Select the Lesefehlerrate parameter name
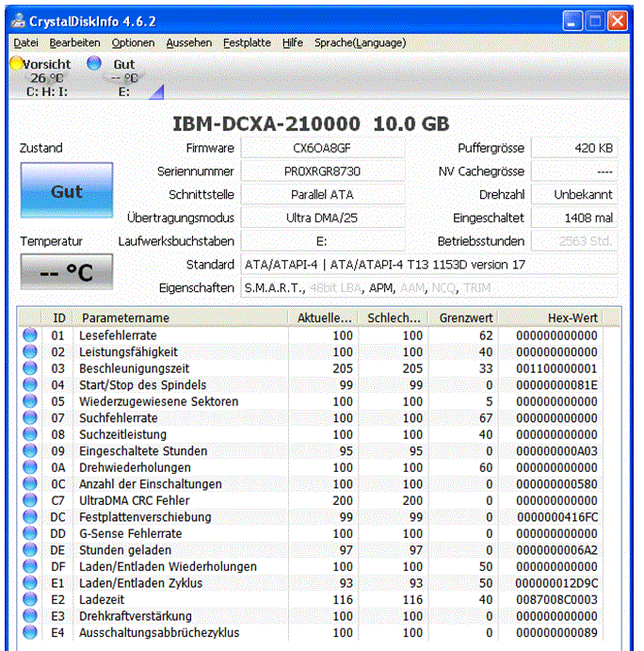644x651 pixels. click(118, 335)
